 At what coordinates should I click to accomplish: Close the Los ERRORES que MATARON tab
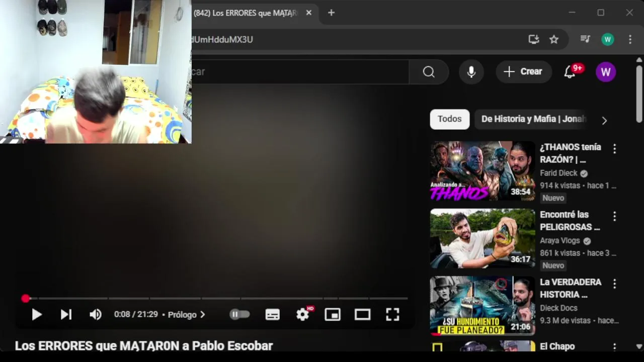(x=309, y=13)
